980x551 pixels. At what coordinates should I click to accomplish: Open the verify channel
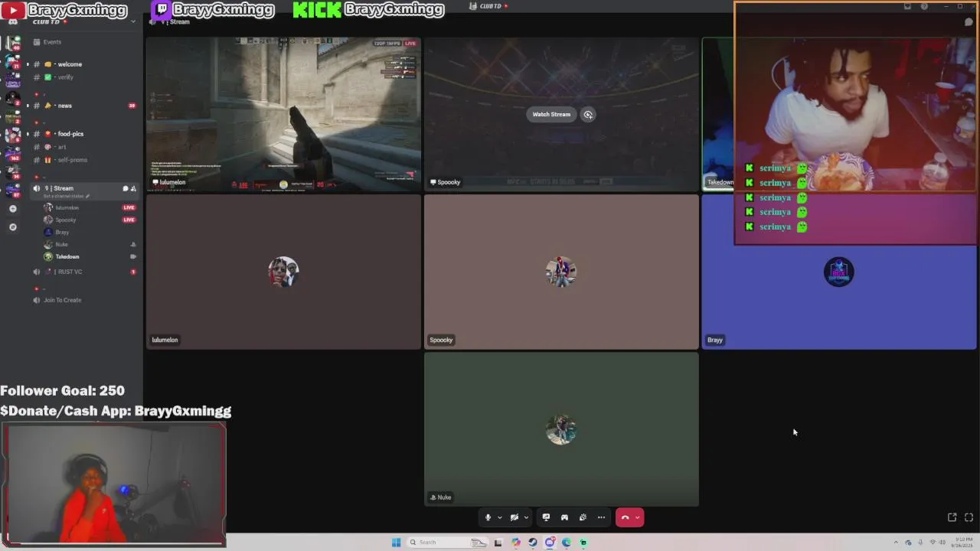65,77
